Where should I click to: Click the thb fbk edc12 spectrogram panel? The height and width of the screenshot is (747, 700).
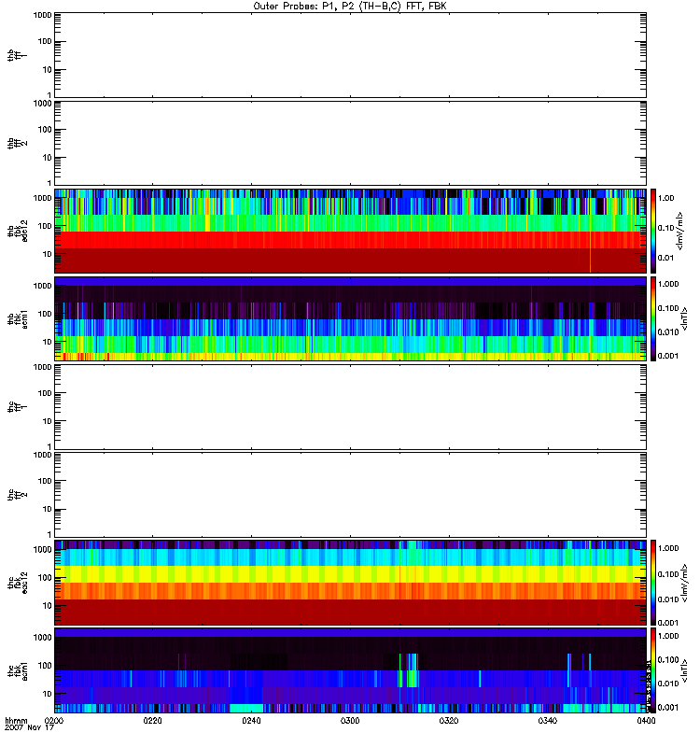(x=350, y=231)
